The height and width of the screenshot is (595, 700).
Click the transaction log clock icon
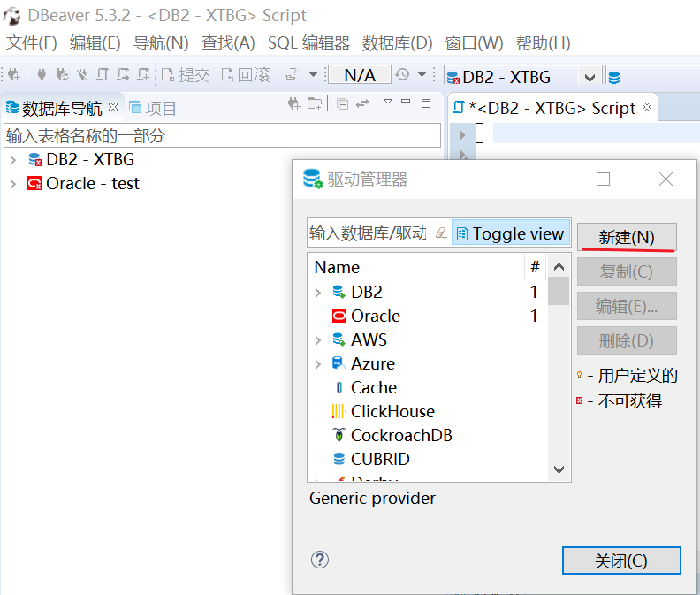point(402,74)
